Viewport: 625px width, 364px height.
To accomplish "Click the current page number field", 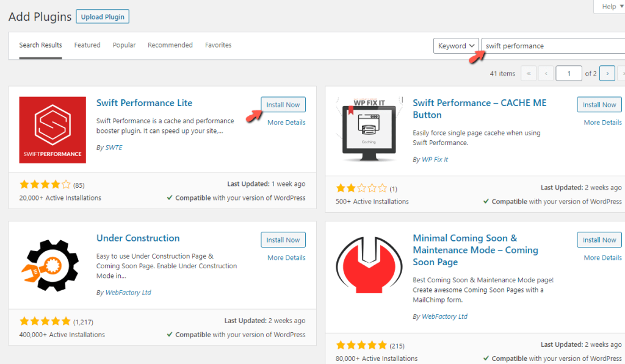I will [569, 73].
